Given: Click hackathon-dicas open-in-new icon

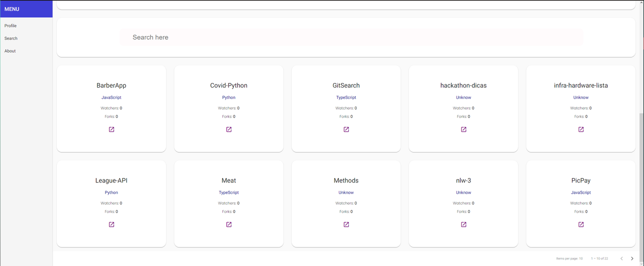Looking at the screenshot, I should 463,129.
